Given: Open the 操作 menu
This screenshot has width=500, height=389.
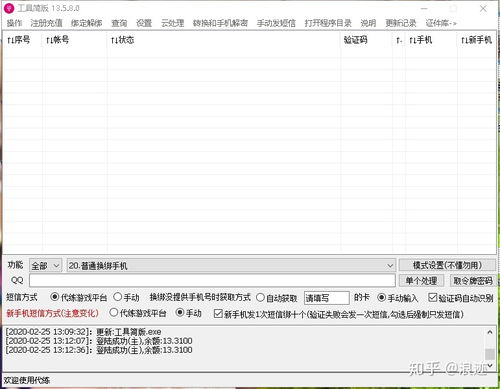Looking at the screenshot, I should pyautogui.click(x=14, y=23).
